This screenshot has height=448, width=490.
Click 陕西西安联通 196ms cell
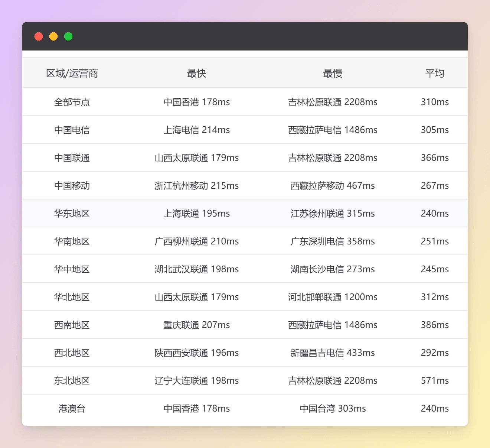click(x=197, y=353)
